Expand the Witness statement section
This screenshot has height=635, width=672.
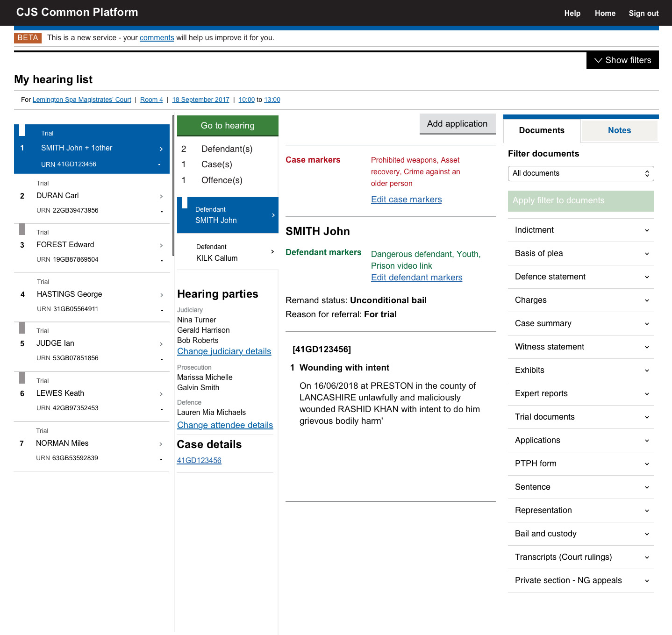(x=581, y=347)
